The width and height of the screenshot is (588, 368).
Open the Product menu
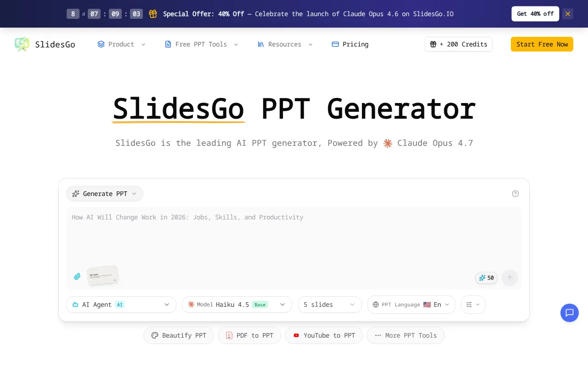(121, 44)
